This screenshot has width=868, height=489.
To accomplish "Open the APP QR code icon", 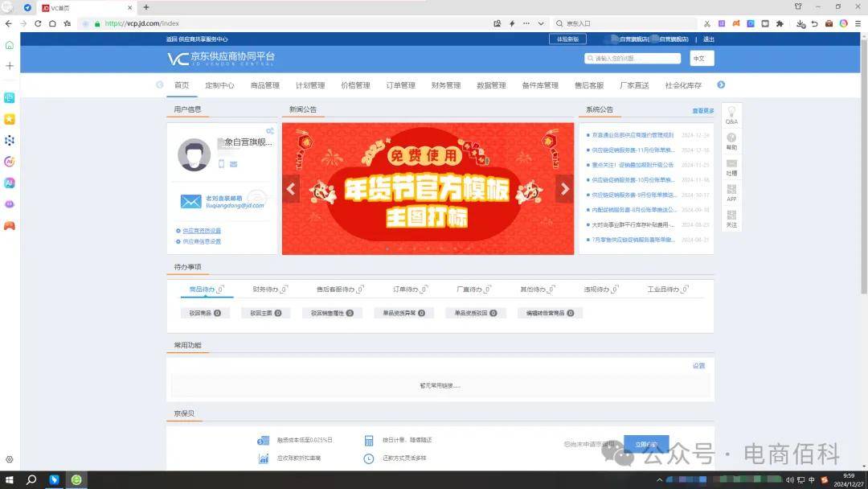I will click(x=731, y=190).
